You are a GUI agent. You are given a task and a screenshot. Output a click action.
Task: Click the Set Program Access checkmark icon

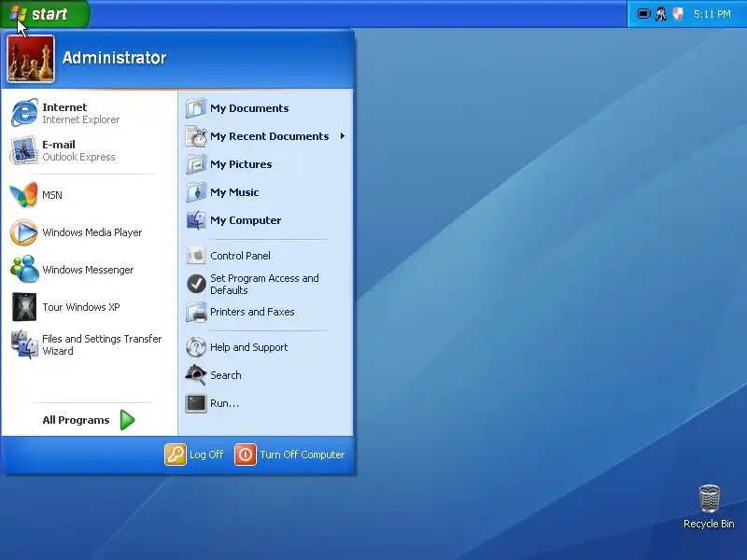pyautogui.click(x=196, y=284)
